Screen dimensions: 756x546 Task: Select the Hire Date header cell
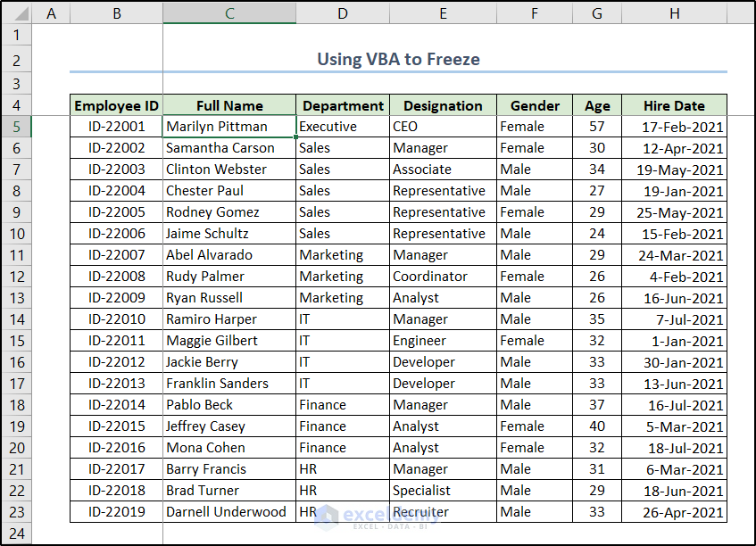pos(674,105)
